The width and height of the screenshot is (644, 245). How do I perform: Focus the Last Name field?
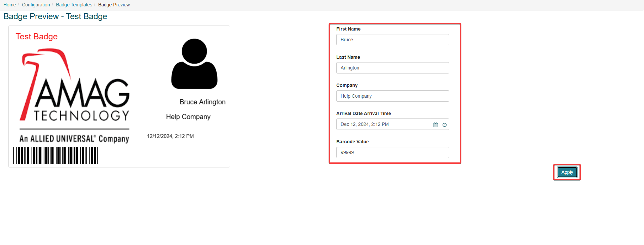point(392,68)
